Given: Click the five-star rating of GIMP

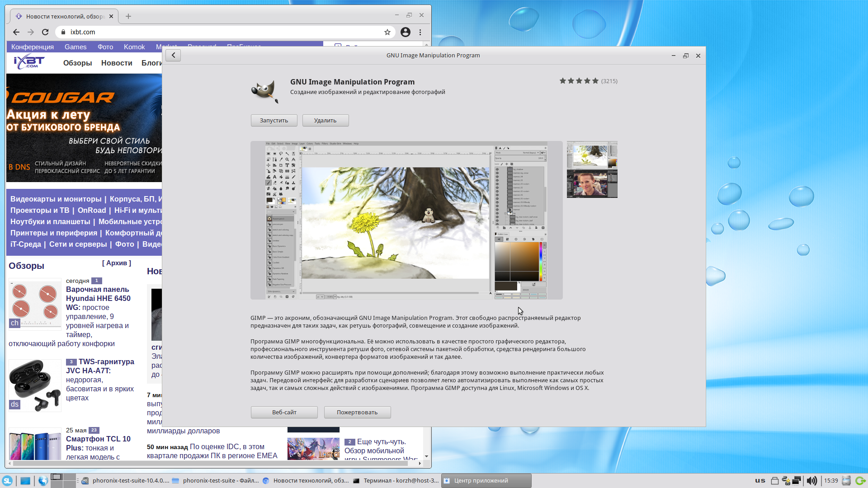Looking at the screenshot, I should click(x=579, y=81).
